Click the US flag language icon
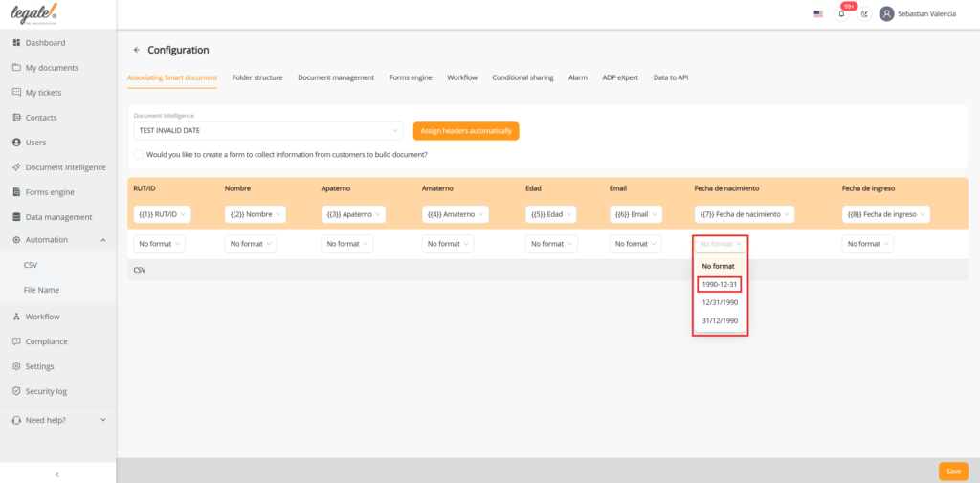 818,13
